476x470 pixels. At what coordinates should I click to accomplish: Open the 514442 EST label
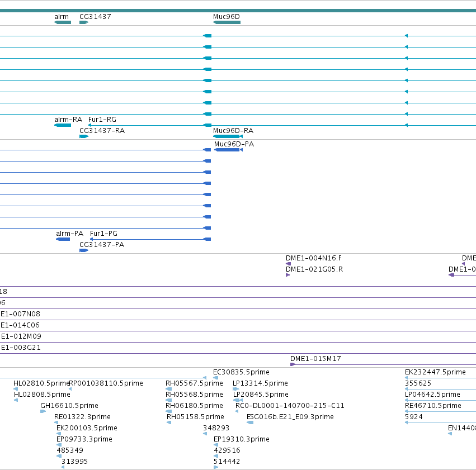click(227, 462)
